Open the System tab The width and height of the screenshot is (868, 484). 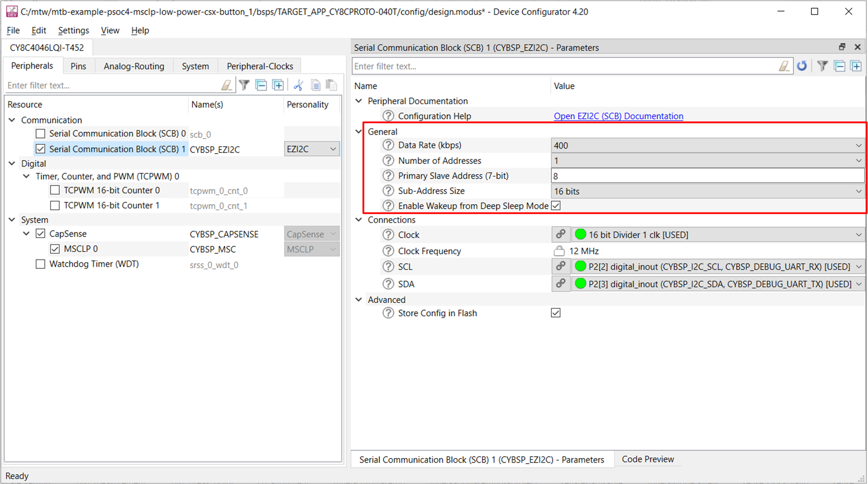point(195,66)
